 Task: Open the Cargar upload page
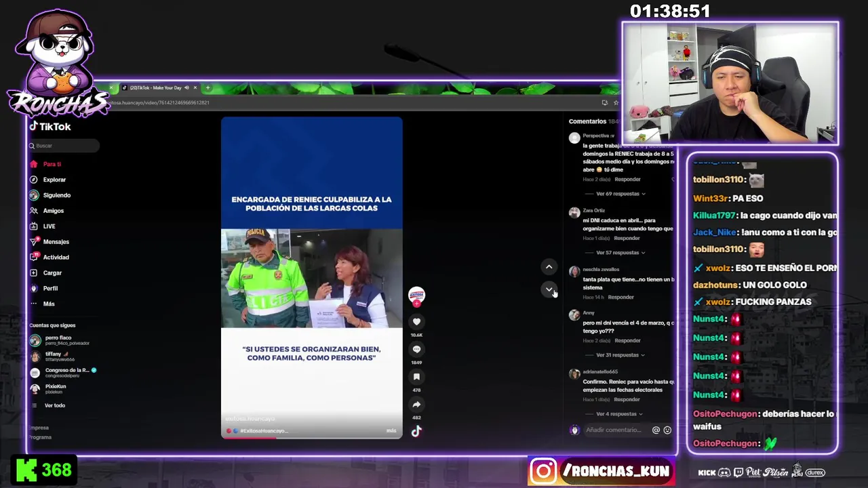(x=52, y=273)
